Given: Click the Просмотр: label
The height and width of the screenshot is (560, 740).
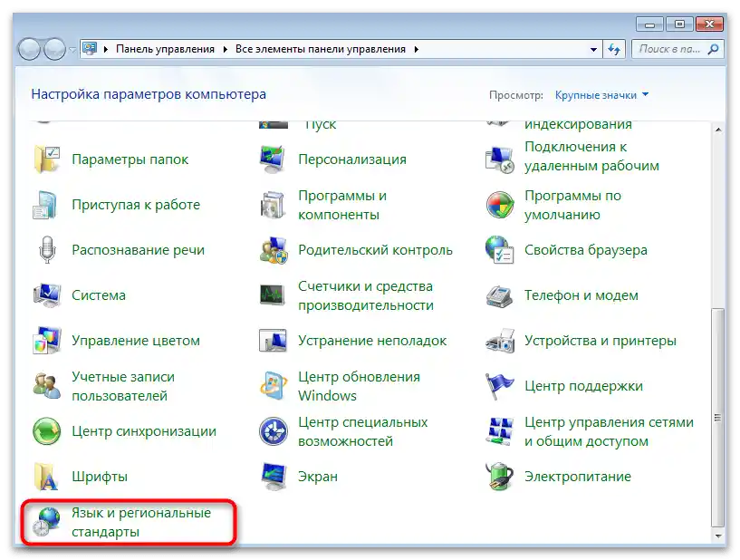Looking at the screenshot, I should click(516, 95).
